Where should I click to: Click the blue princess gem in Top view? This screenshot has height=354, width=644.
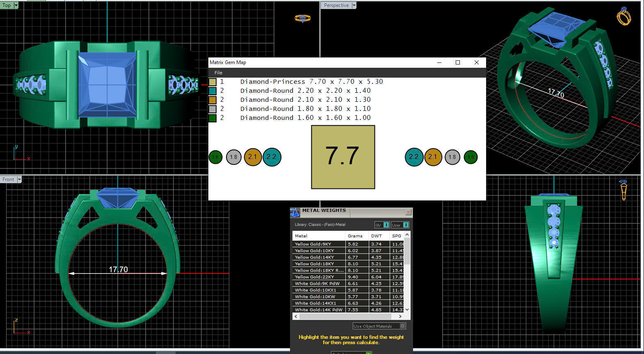tap(107, 85)
